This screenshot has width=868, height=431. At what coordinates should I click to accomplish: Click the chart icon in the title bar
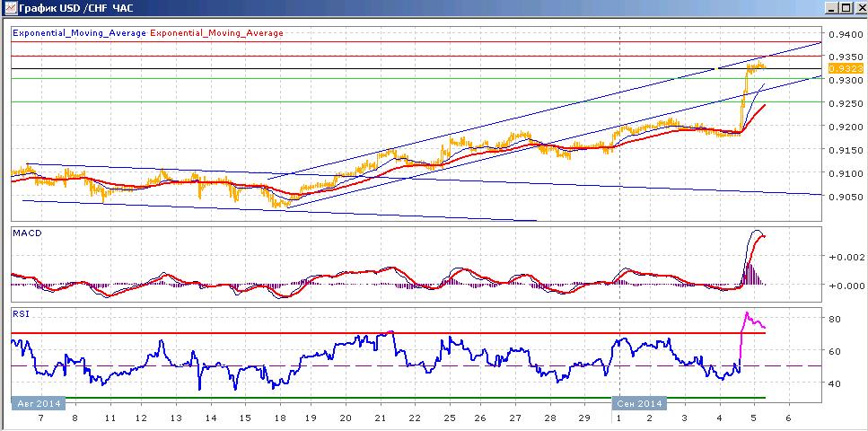click(x=11, y=8)
